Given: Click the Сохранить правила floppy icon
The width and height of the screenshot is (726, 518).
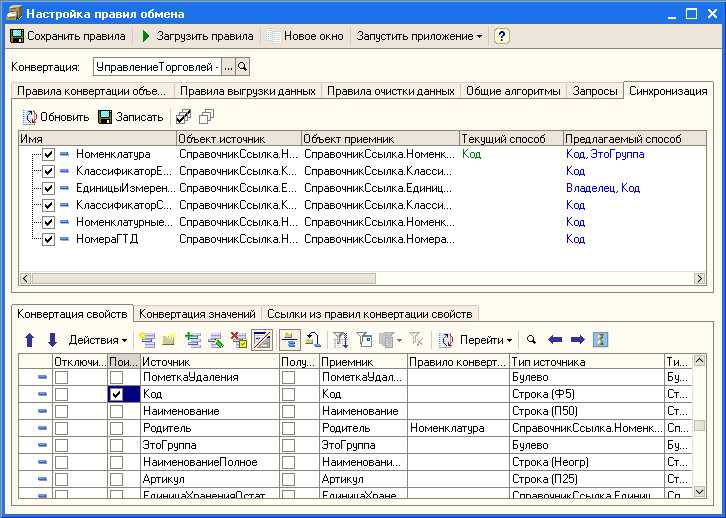Looking at the screenshot, I should pyautogui.click(x=17, y=36).
